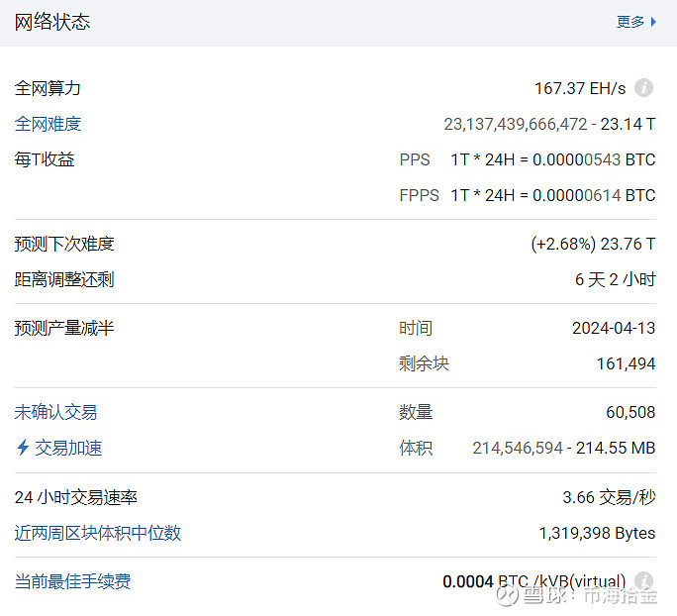Select the 6 天 2 小时 value

click(616, 279)
